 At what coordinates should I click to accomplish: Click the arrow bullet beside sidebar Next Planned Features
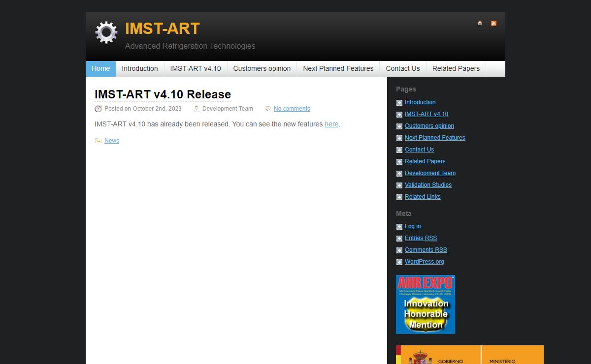pyautogui.click(x=399, y=138)
